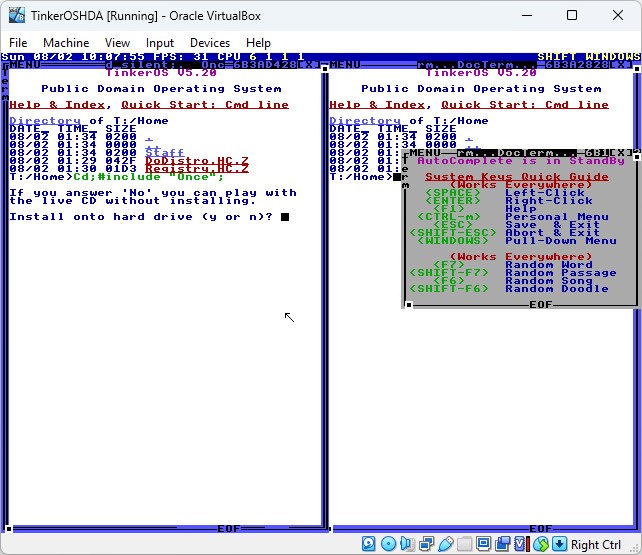Viewport: 642px width, 555px height.
Task: Open Quick Start: Cmd line in right window
Action: (x=525, y=105)
